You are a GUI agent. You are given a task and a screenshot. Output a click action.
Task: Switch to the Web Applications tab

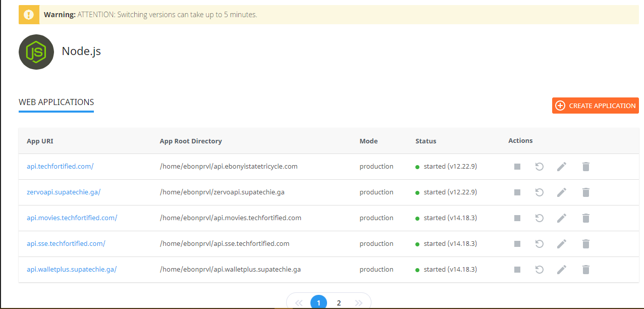click(x=56, y=102)
